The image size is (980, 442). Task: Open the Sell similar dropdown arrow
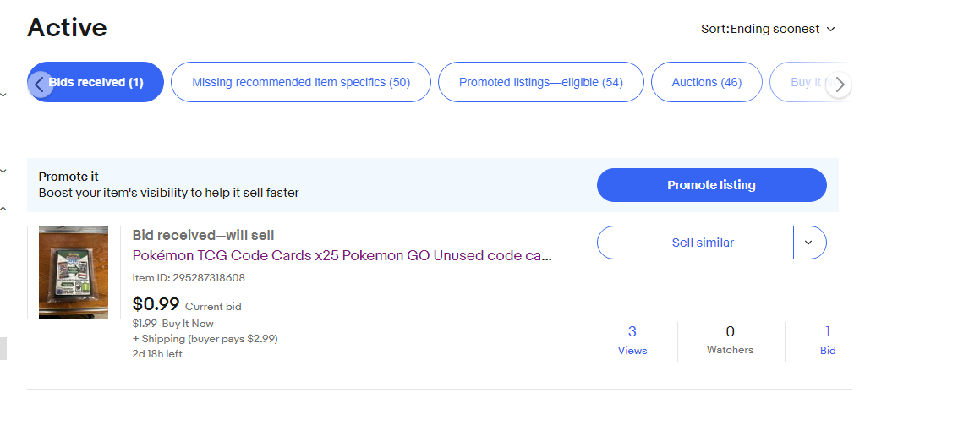coord(809,243)
